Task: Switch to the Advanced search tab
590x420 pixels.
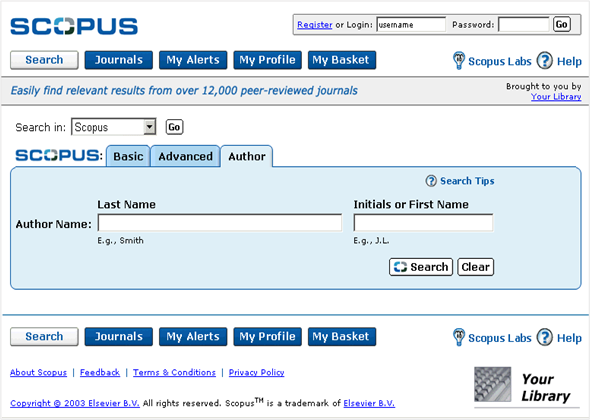Action: (x=186, y=156)
